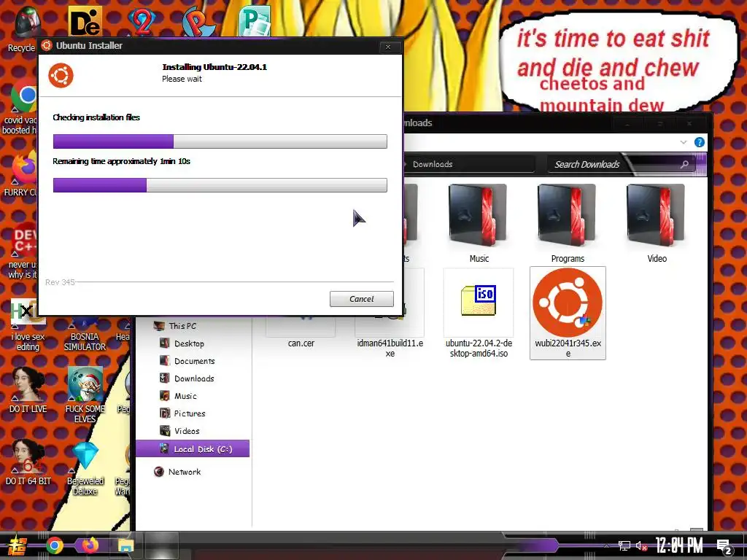Open Pictures in the navigation pane
The height and width of the screenshot is (560, 747).
189,413
